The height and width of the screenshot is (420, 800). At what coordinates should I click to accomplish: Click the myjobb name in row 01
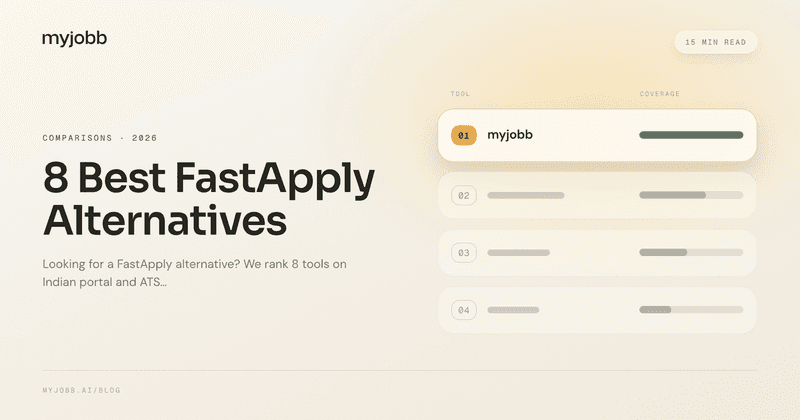(510, 135)
